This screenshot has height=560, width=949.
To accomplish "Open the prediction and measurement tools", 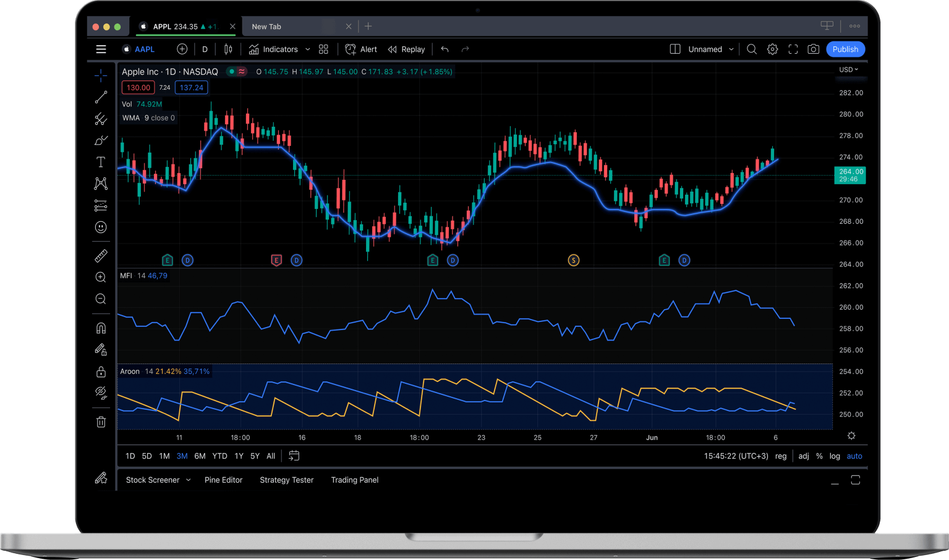I will [101, 205].
